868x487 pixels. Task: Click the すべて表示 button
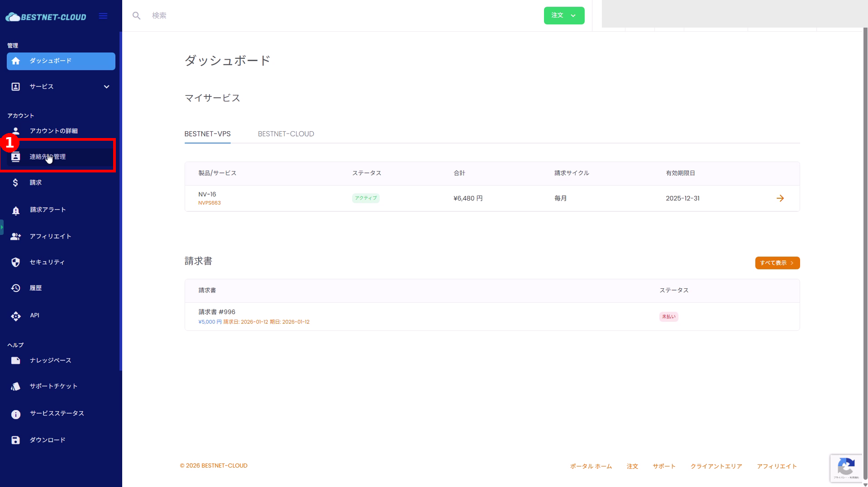point(777,263)
